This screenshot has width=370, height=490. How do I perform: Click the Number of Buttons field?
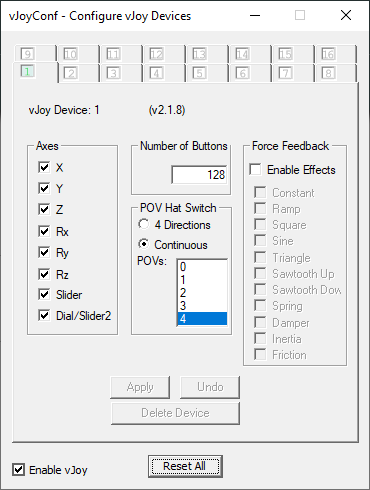coord(199,174)
